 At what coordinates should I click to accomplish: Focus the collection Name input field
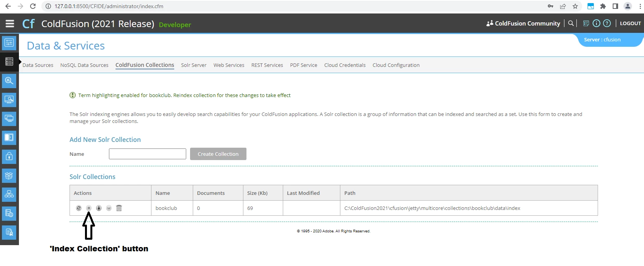148,154
